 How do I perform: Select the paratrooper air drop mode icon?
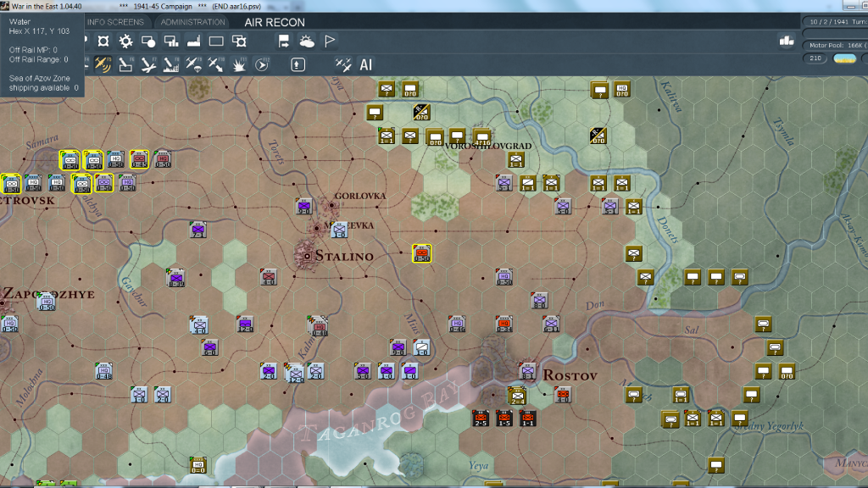194,64
